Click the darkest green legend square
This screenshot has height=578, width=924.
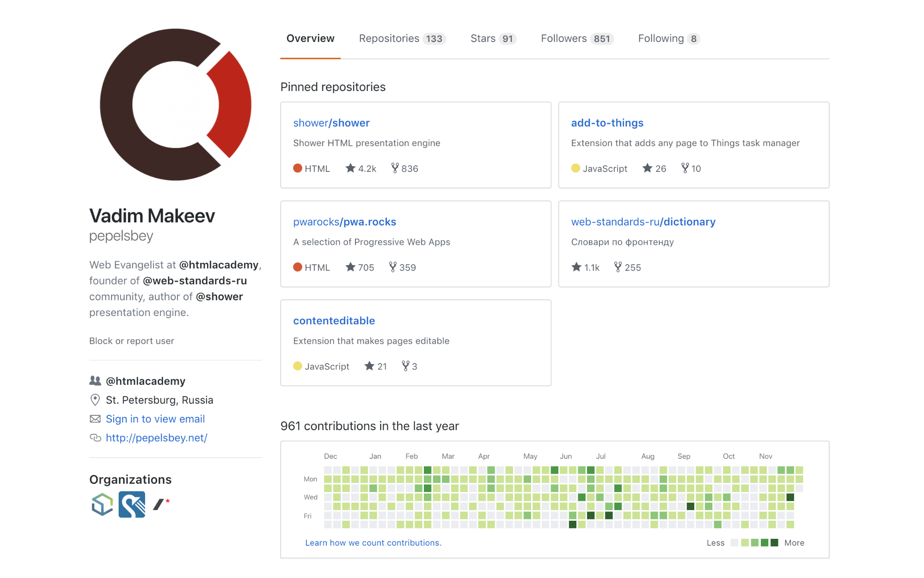[x=775, y=542]
